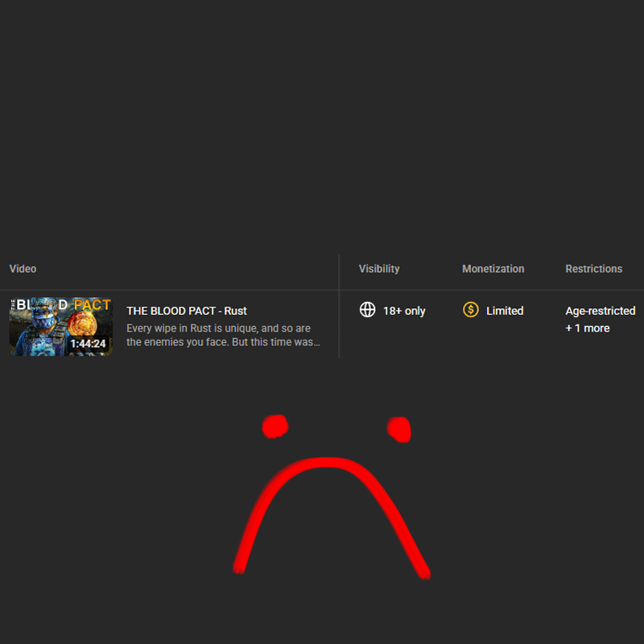Expand the + 1 more restrictions
644x644 pixels.
tap(588, 328)
